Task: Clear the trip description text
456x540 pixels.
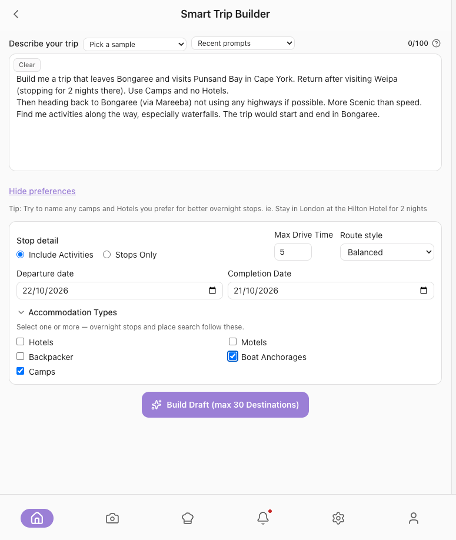Action: tap(27, 65)
